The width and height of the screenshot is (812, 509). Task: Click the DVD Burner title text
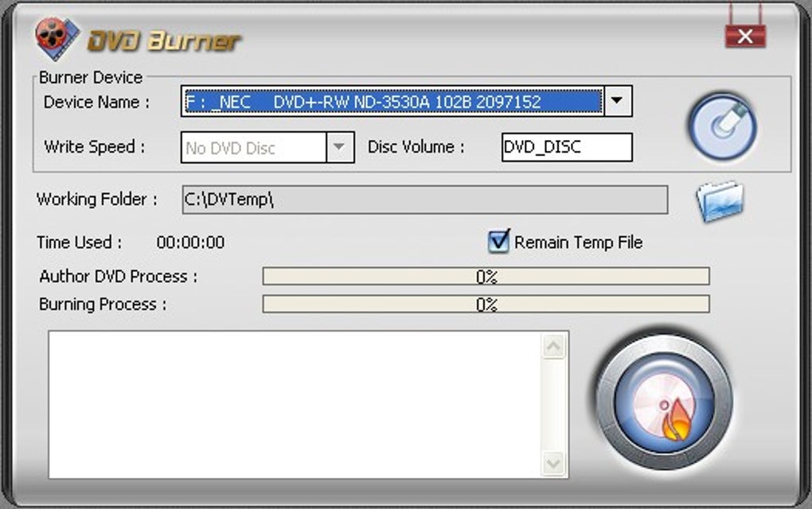164,41
